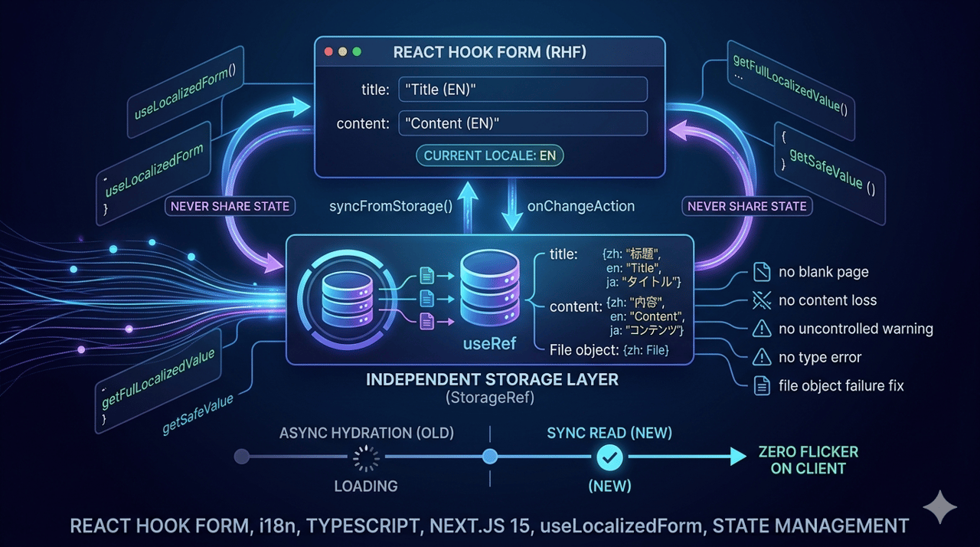Image resolution: width=980 pixels, height=547 pixels.
Task: Click the file icon beside file object failure fix
Action: point(761,385)
